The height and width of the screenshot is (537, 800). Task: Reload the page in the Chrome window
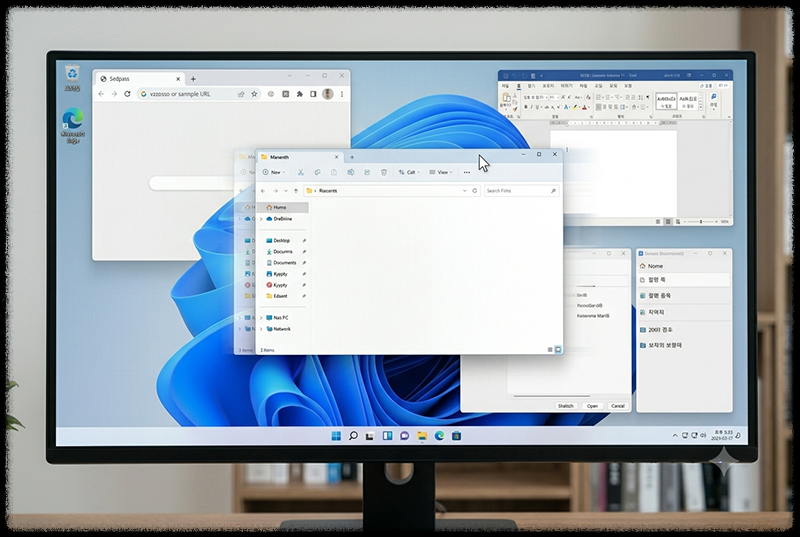coord(128,94)
